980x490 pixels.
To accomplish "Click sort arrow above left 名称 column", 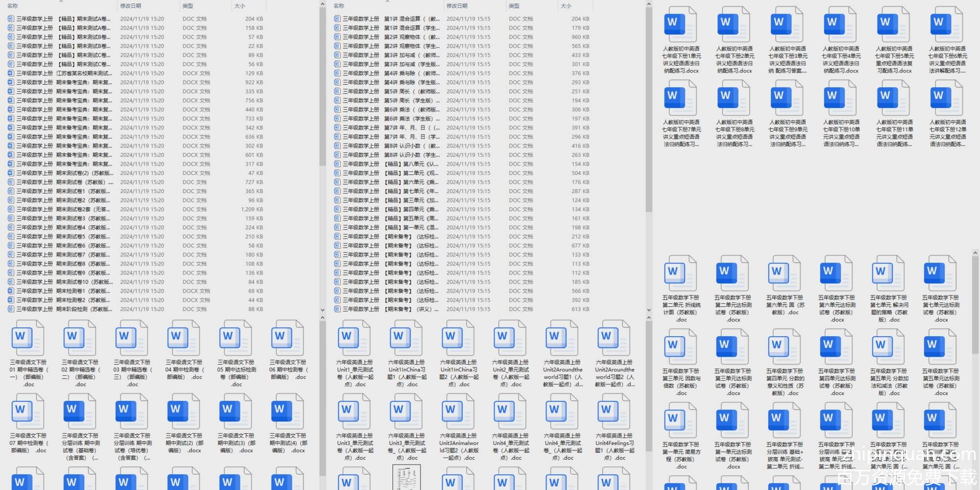I will click(x=61, y=2).
